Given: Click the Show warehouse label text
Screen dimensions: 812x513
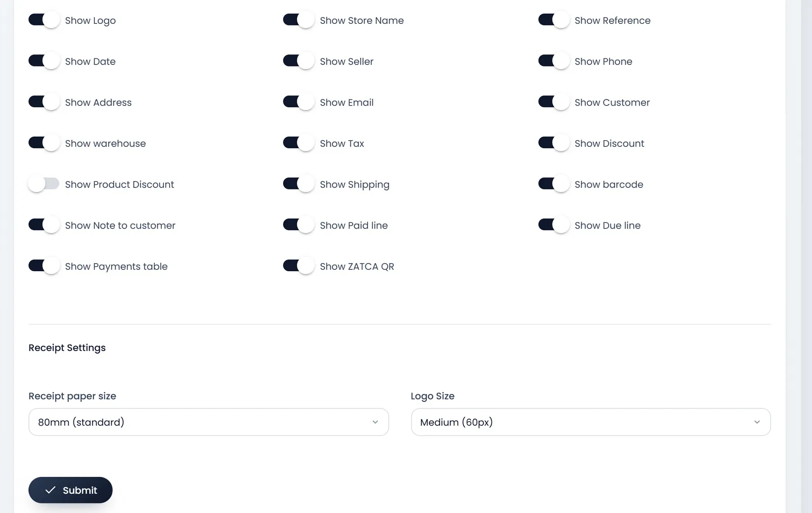Looking at the screenshot, I should tap(105, 143).
